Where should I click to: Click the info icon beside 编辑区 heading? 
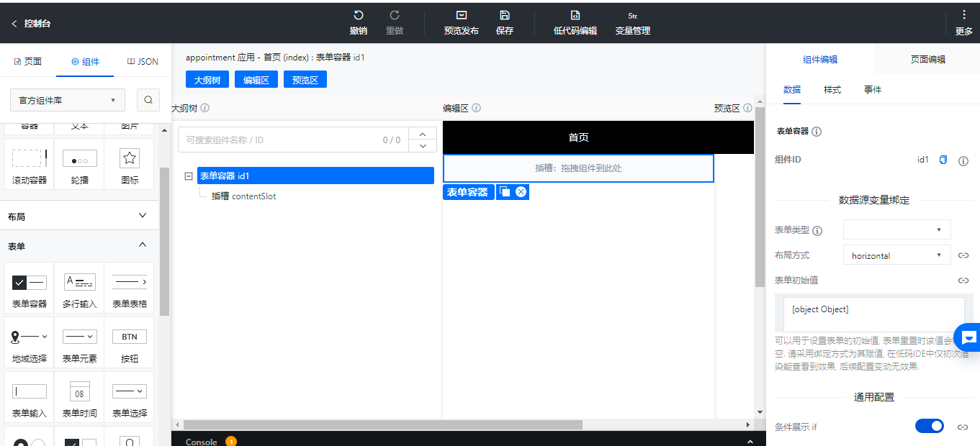(476, 108)
